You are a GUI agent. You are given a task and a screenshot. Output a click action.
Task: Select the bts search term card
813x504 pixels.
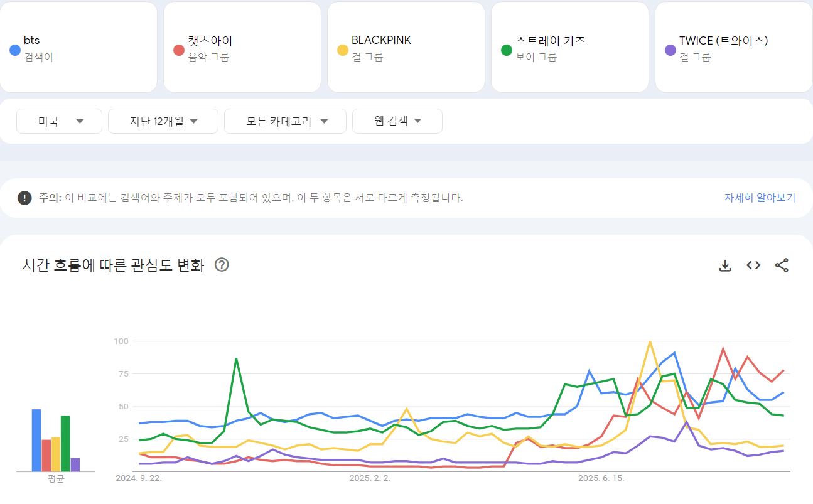tap(78, 48)
